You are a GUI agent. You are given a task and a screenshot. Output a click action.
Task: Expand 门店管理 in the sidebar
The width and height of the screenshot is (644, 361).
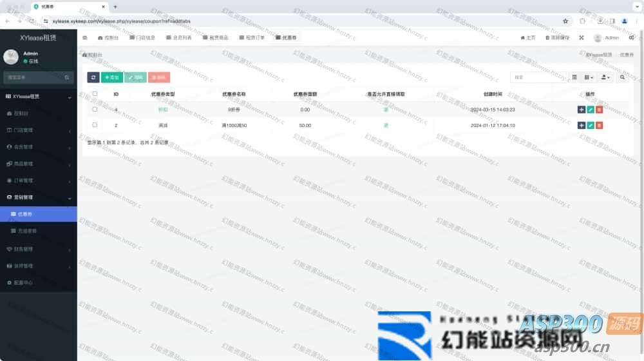(x=38, y=130)
